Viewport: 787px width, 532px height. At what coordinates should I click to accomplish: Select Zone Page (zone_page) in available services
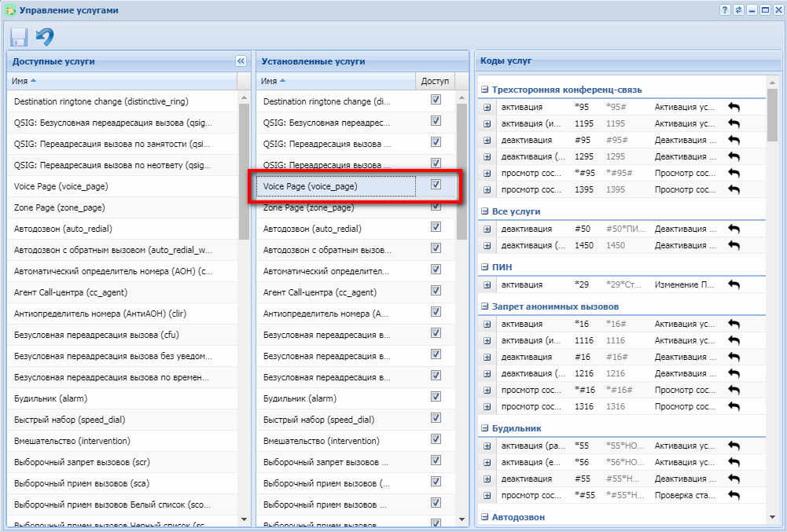59,207
